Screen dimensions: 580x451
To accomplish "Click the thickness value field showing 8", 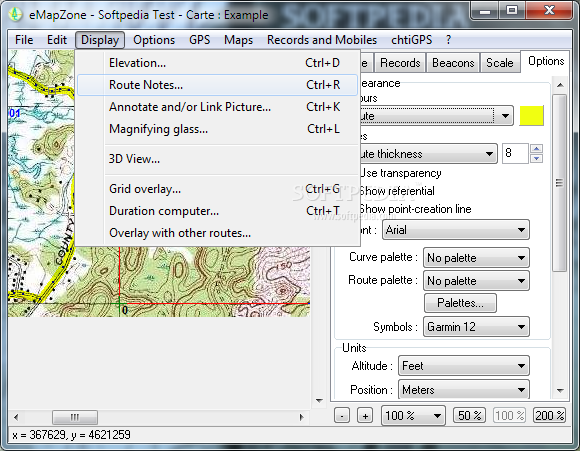I will pyautogui.click(x=515, y=154).
